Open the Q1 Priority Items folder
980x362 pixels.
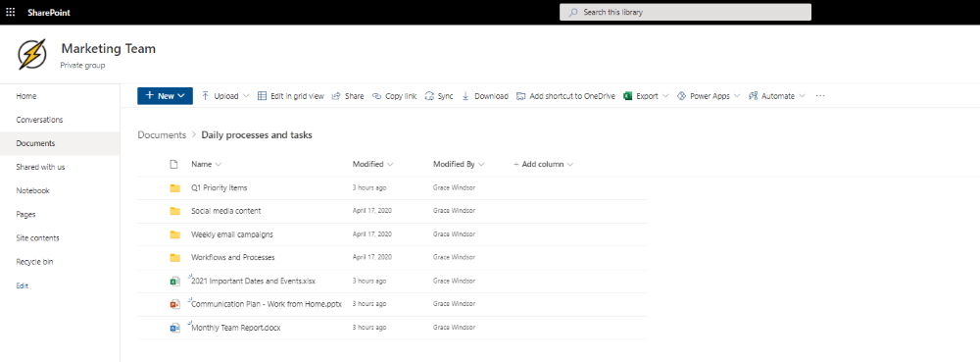click(x=220, y=188)
